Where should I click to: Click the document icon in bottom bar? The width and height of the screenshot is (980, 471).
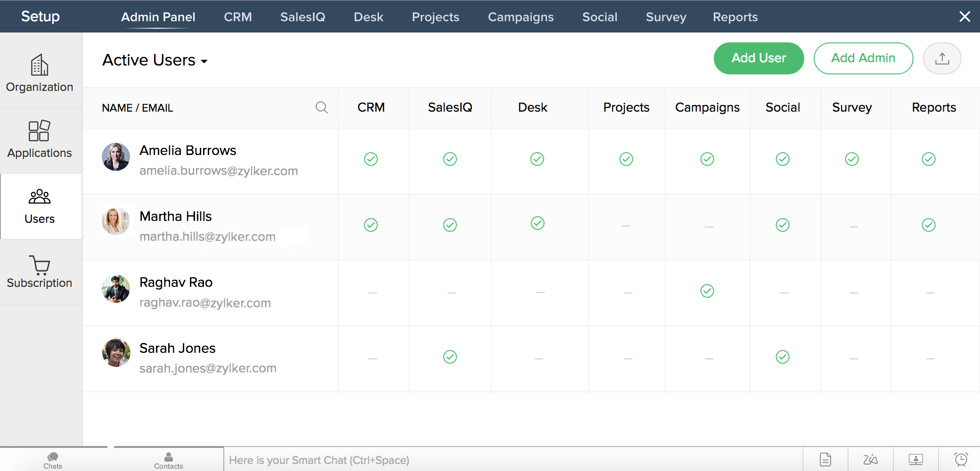pos(825,459)
